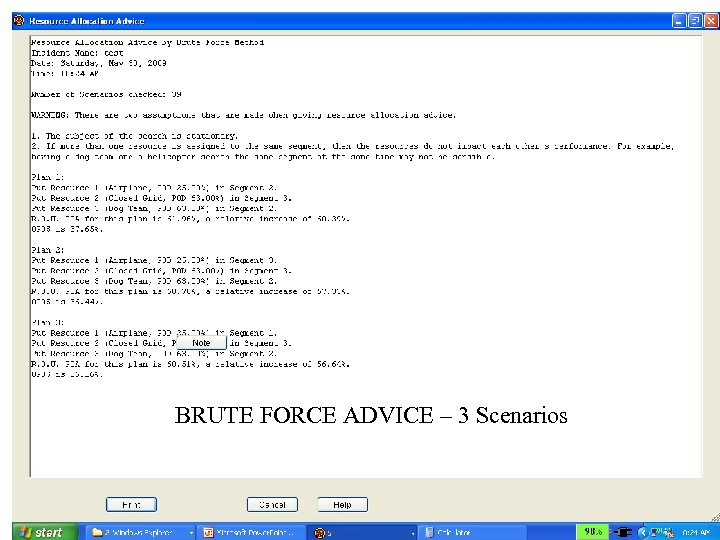Image resolution: width=720 pixels, height=540 pixels.
Task: Click the Cancel button
Action: click(x=272, y=504)
